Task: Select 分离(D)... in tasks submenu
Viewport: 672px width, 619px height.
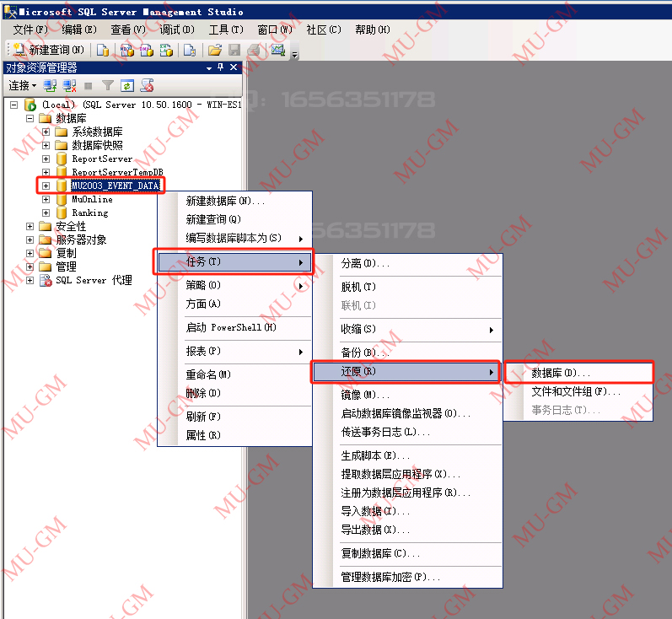Action: [407, 263]
